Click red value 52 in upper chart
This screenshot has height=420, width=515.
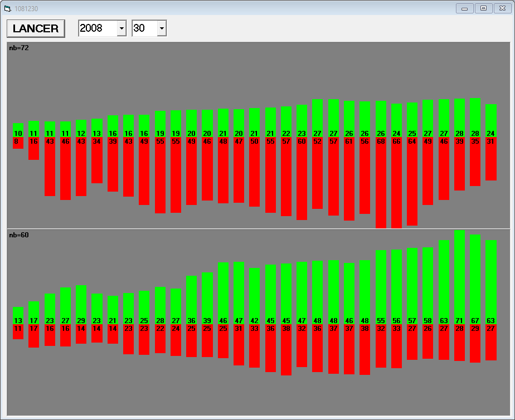(x=317, y=141)
